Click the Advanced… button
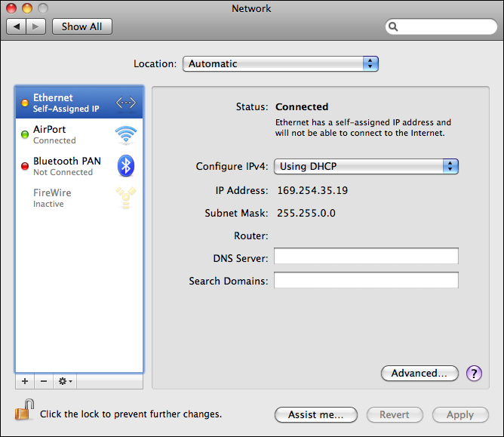This screenshot has height=437, width=504. point(419,373)
